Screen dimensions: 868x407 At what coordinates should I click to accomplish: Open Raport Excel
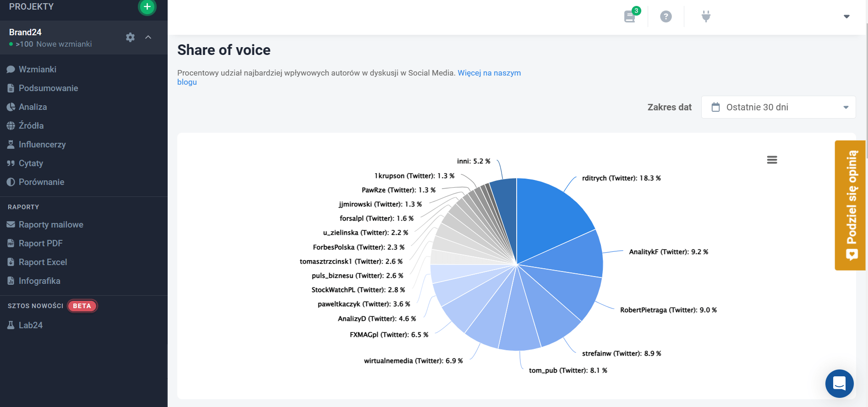click(x=43, y=262)
